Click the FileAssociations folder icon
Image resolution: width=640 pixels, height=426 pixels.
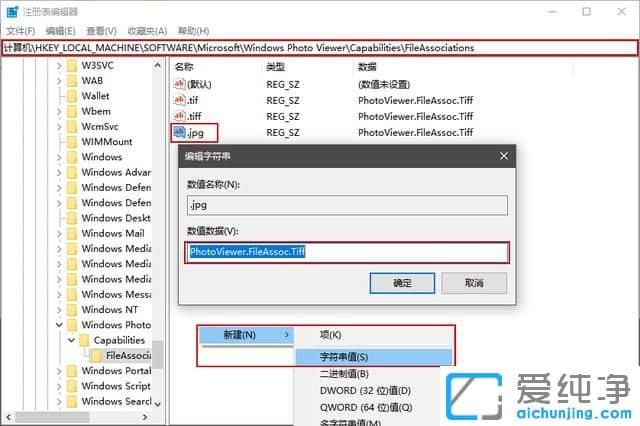coord(96,356)
